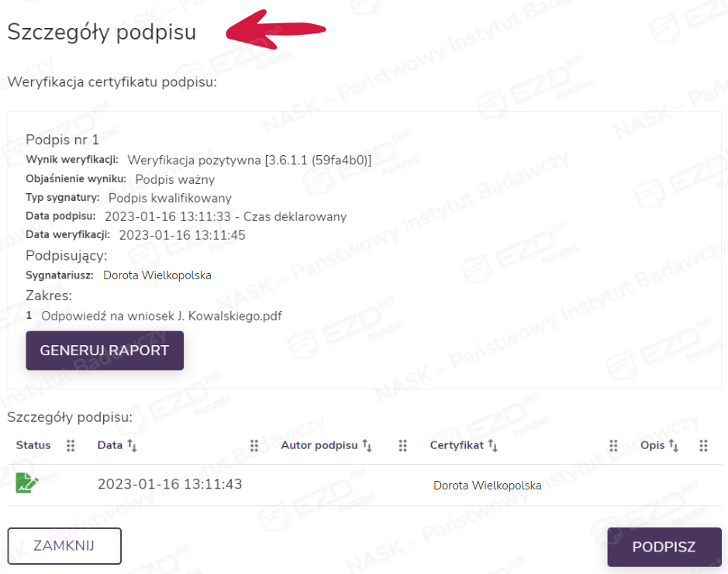Sort by Opis column arrows
The height and width of the screenshot is (574, 728).
pos(673,446)
